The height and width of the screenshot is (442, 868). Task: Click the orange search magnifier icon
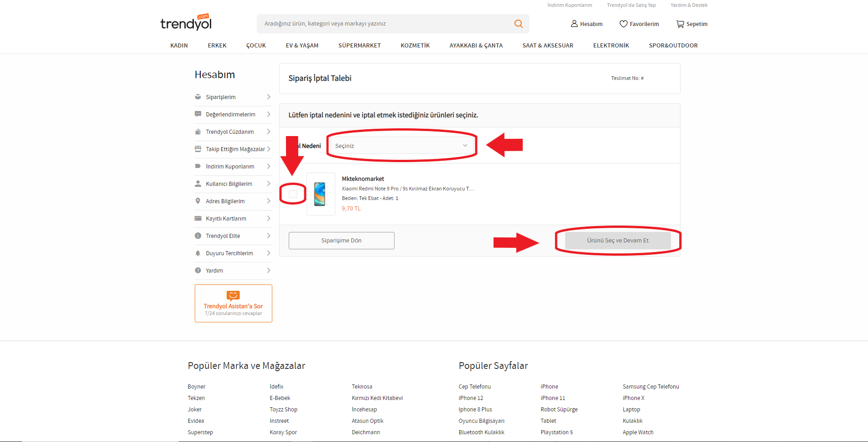(x=518, y=24)
